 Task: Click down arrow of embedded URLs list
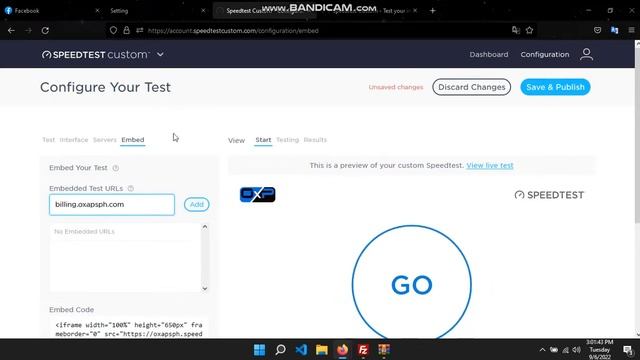coord(205,288)
